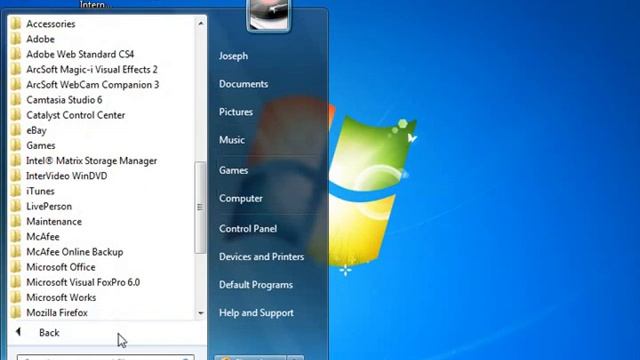Click the Games folder icon in programs list
Screen dimensions: 640x360
pyautogui.click(x=16, y=145)
